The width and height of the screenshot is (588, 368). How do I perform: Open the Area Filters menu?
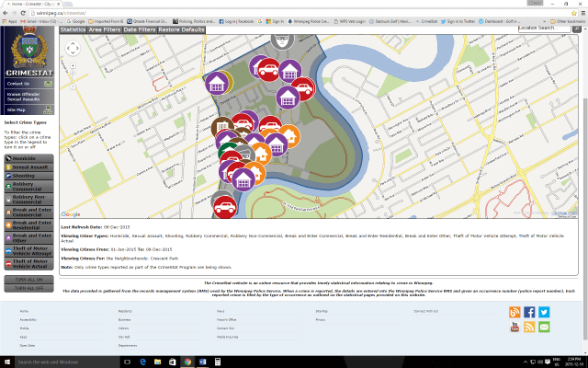pos(105,29)
